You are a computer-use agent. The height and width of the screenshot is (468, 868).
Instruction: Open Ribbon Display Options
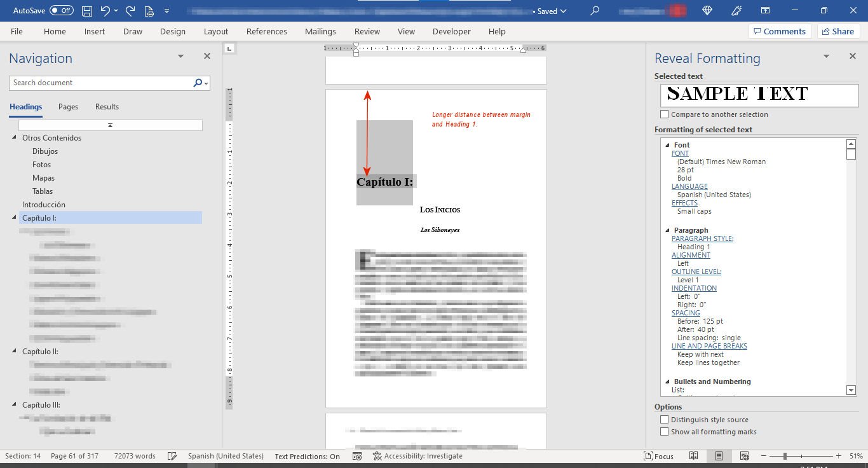(x=766, y=11)
